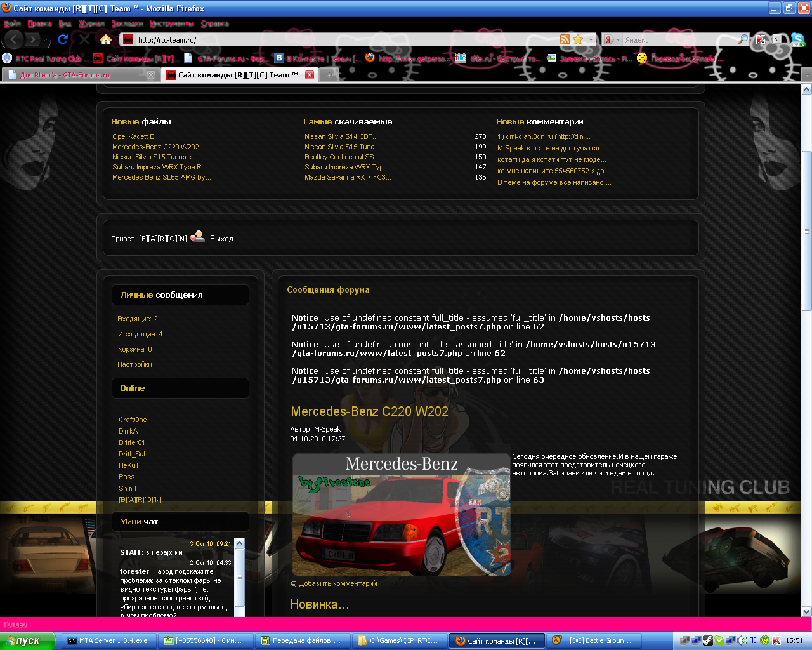Screen dimensions: 812x650
Task: Close the Для Rtem'a GTA-Forums tab
Action: (x=151, y=75)
